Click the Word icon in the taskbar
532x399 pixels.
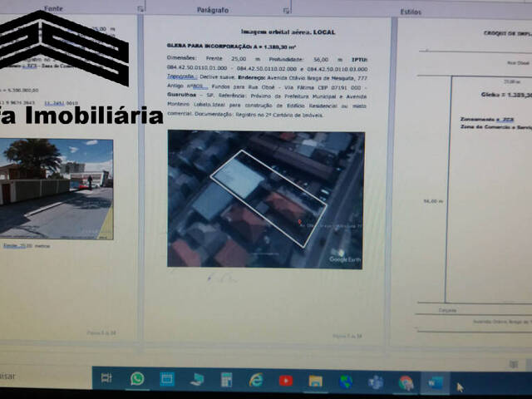tap(436, 382)
